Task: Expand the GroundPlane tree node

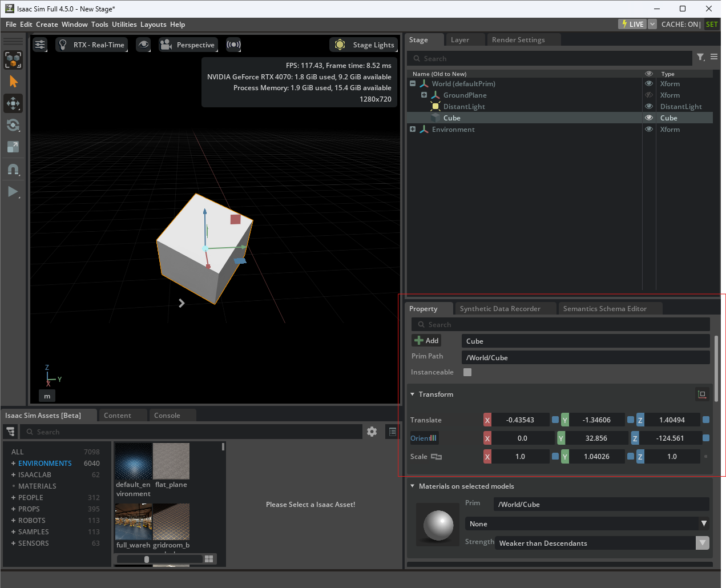Action: coord(424,95)
